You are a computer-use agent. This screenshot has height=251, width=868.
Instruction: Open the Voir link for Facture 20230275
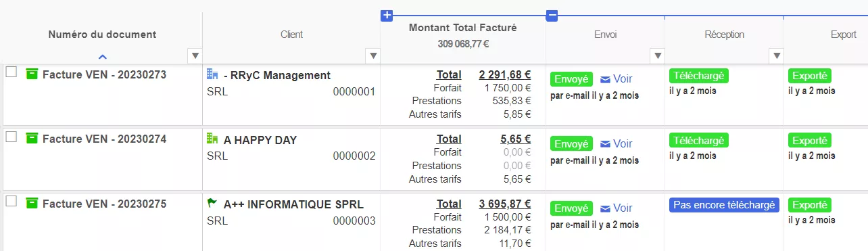tap(623, 208)
